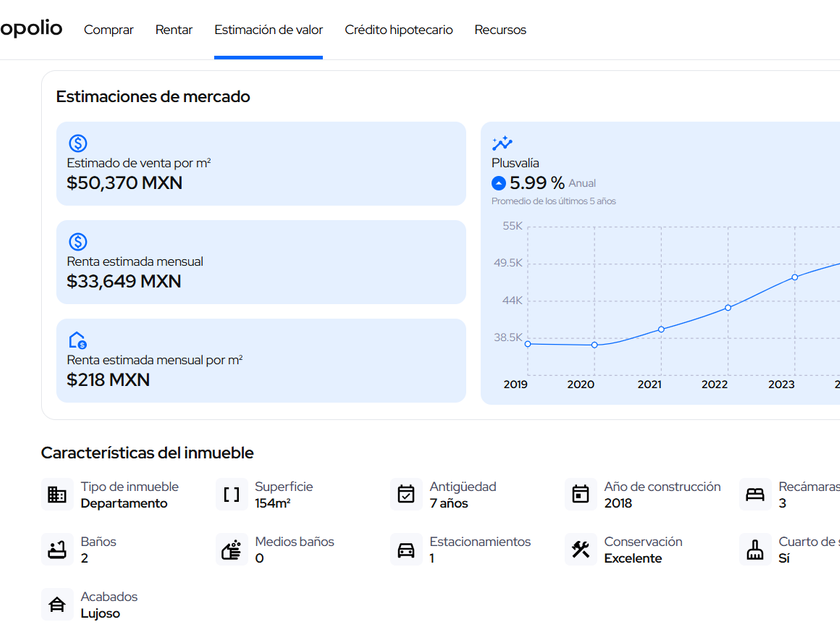Click the car icon for Estacionamientos

point(406,550)
